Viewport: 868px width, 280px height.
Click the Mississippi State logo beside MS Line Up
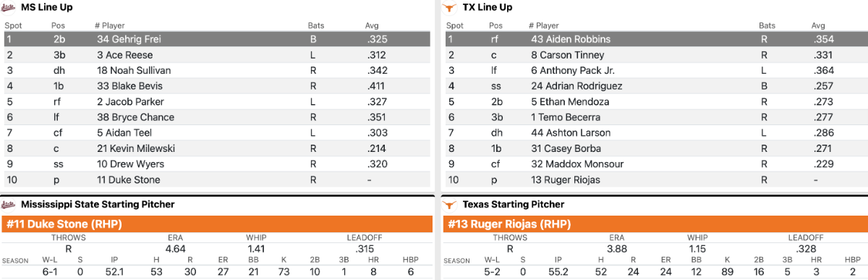click(x=8, y=7)
